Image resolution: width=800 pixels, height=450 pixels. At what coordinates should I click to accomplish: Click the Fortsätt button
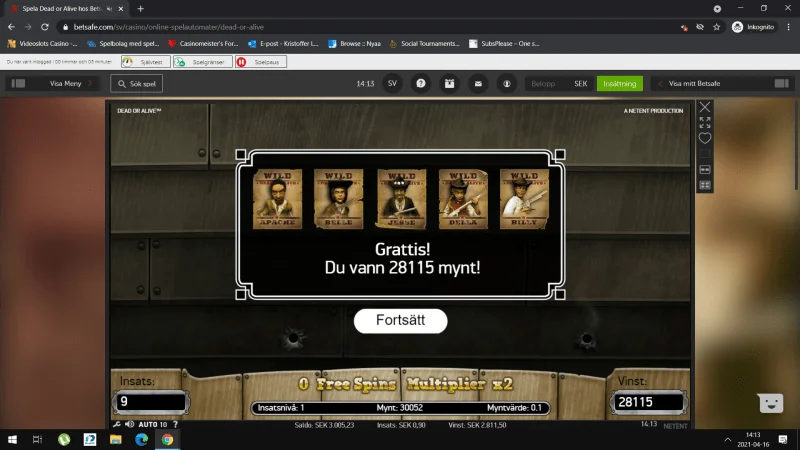click(x=401, y=320)
